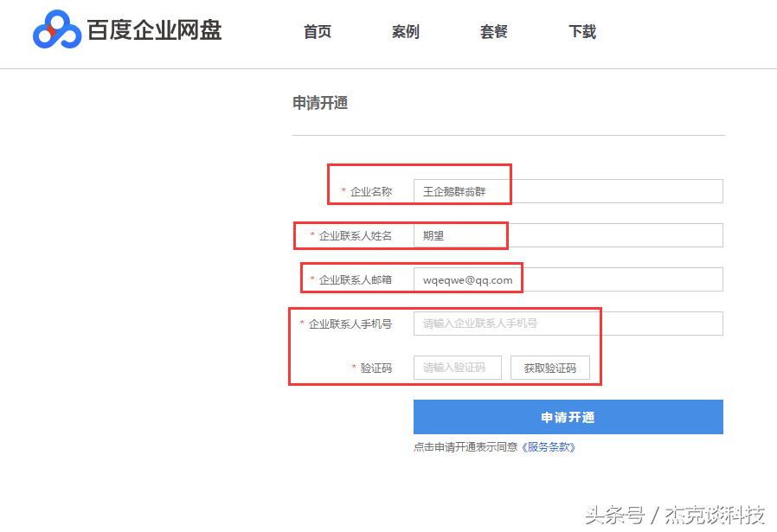The height and width of the screenshot is (532, 777).
Task: Click the blue 申请开通 submit button
Action: tap(568, 416)
